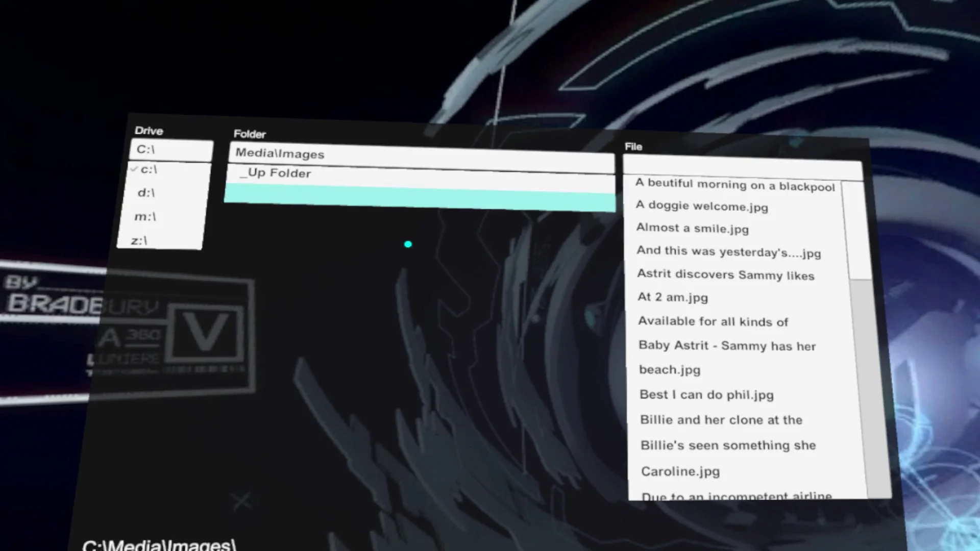Open the C:\ drive dropdown

pos(171,150)
